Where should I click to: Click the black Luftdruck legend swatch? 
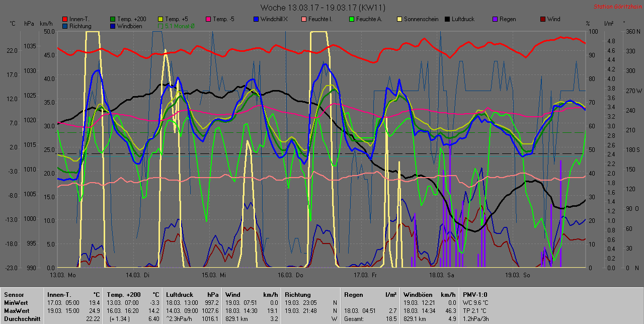point(447,19)
